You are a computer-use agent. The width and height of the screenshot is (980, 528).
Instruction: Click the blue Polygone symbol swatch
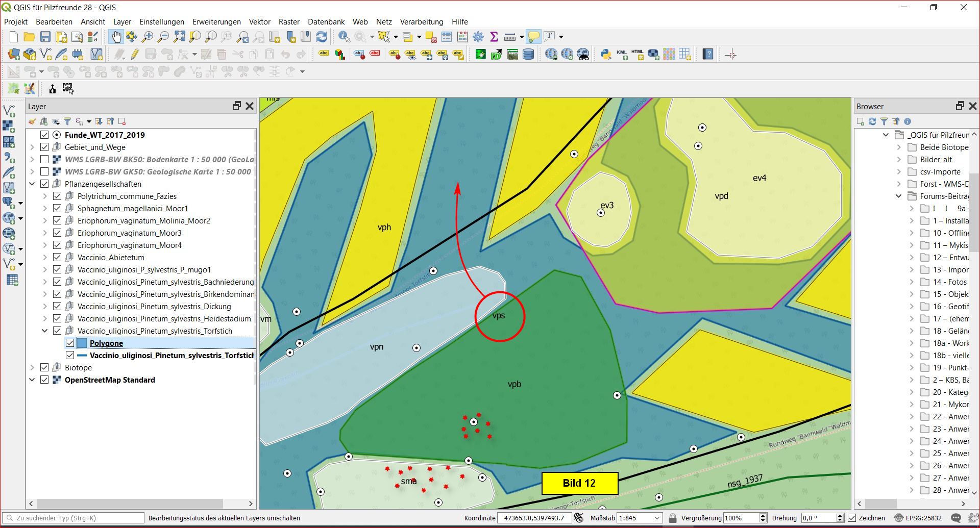(82, 343)
